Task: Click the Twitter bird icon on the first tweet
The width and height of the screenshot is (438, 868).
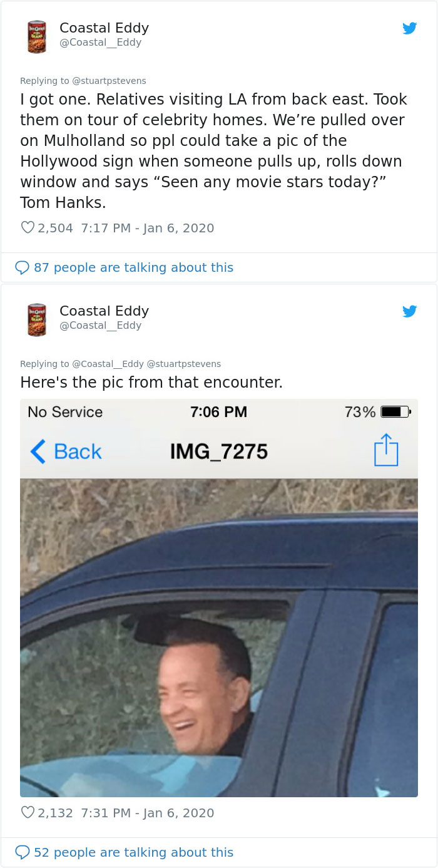Action: 410,28
